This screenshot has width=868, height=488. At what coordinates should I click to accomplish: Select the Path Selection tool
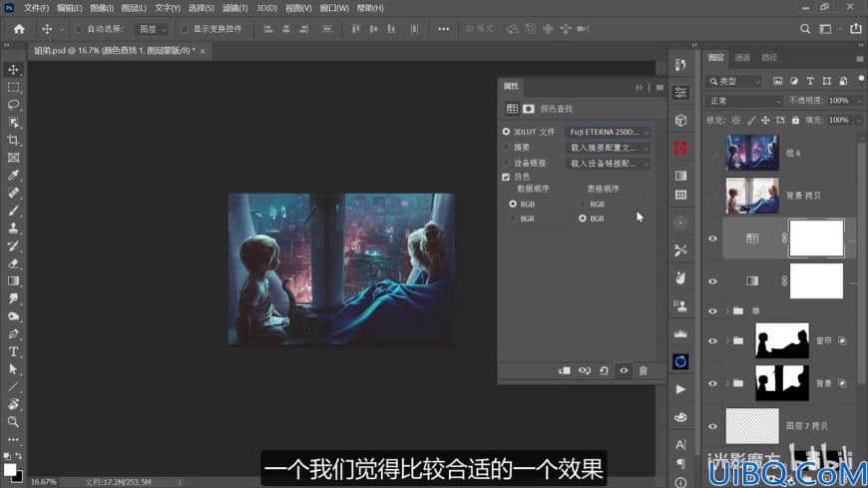click(x=13, y=369)
